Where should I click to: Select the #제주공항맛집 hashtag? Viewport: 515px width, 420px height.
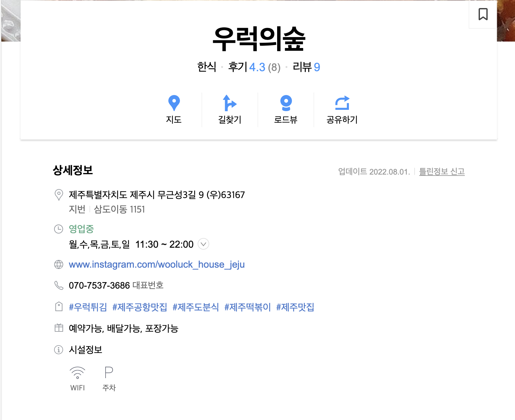click(x=140, y=307)
